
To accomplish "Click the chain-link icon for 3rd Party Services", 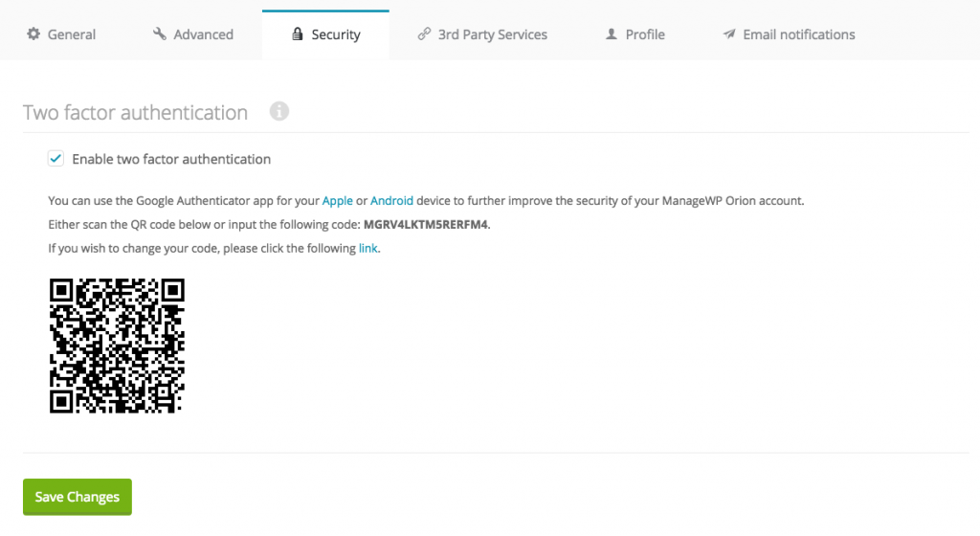I will tap(424, 34).
